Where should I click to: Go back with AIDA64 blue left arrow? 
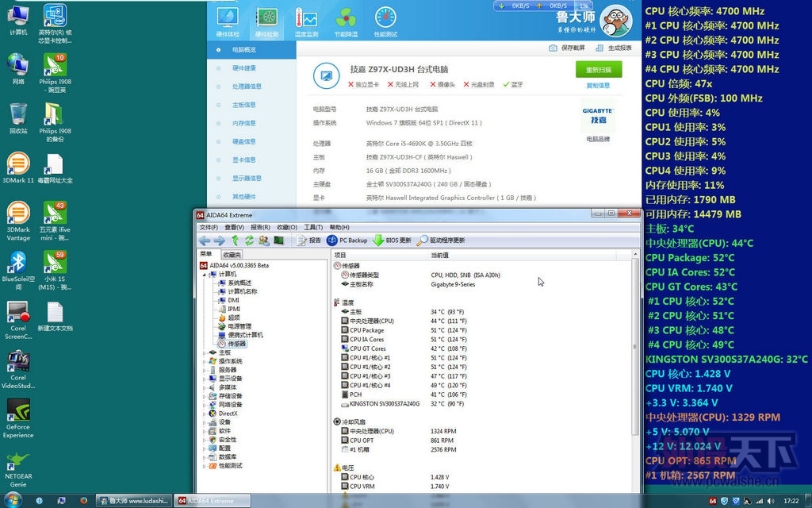tap(205, 241)
